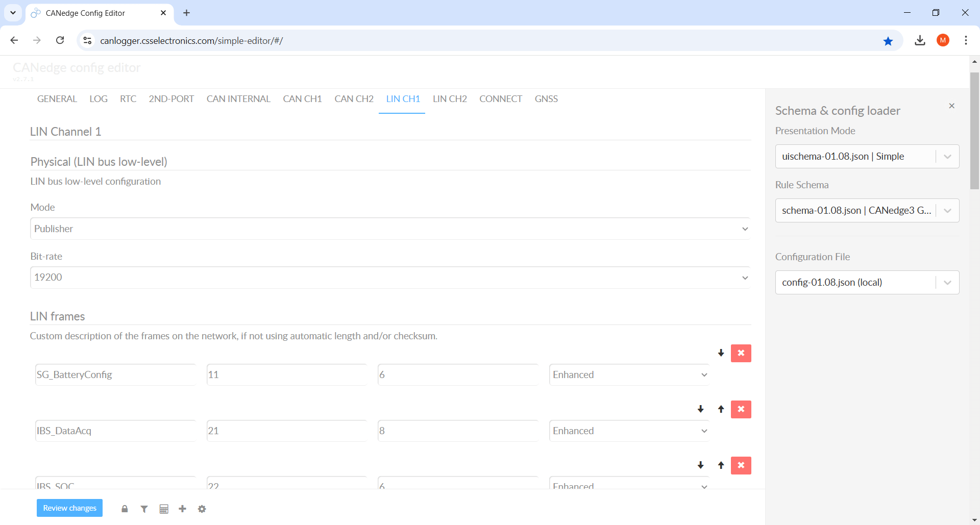
Task: Delete the IBS_DataAcq LIN frame
Action: pos(741,409)
